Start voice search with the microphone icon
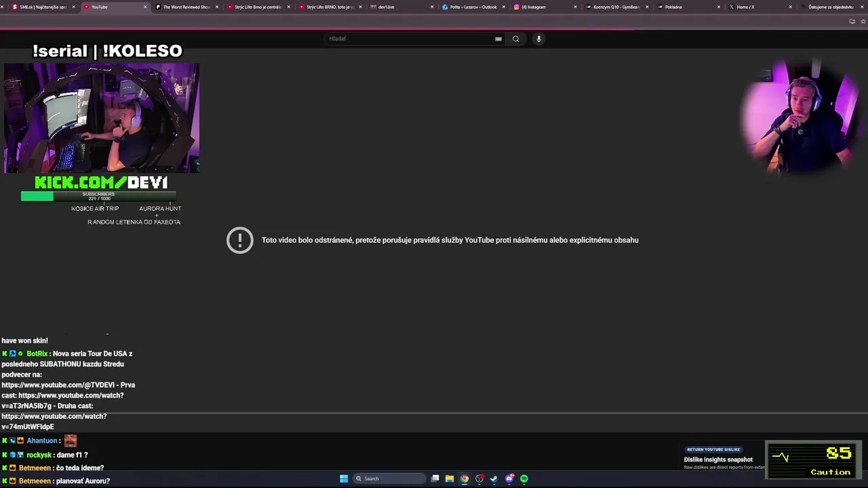 pos(538,39)
